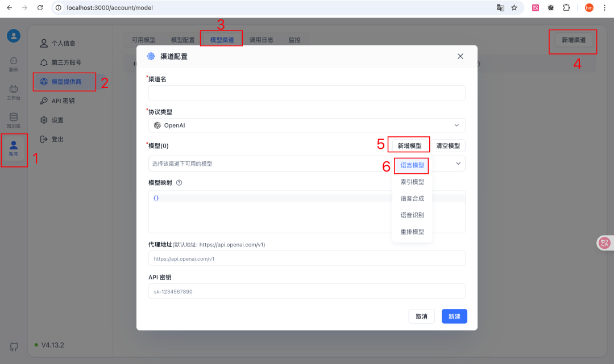The image size is (614, 364).
Task: Open the 语言模型 type dropdown
Action: [x=412, y=165]
